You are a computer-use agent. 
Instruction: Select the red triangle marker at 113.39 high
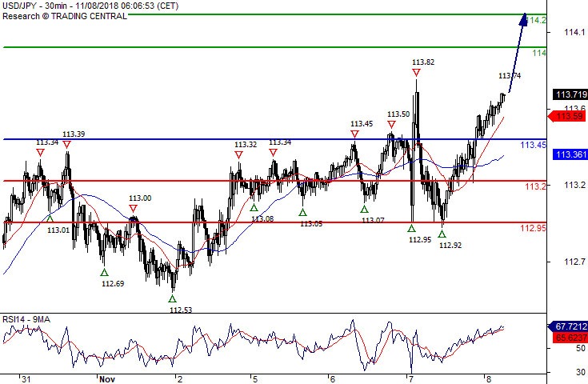66,144
